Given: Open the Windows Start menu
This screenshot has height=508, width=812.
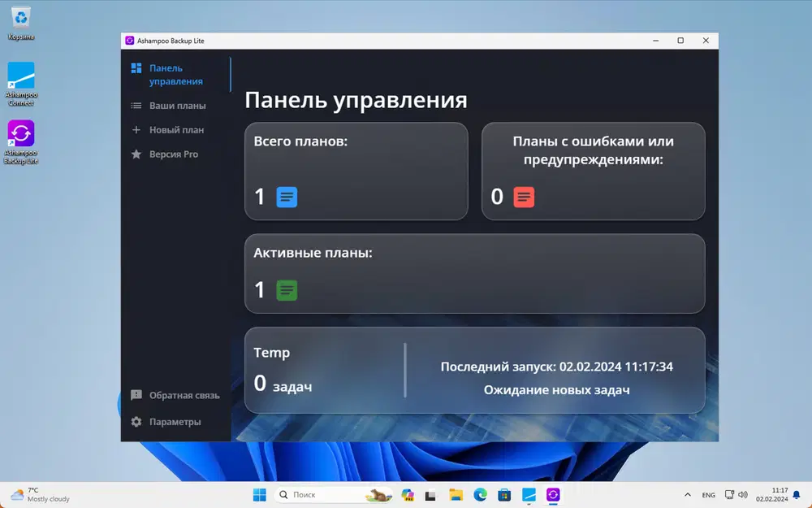Looking at the screenshot, I should click(x=260, y=495).
